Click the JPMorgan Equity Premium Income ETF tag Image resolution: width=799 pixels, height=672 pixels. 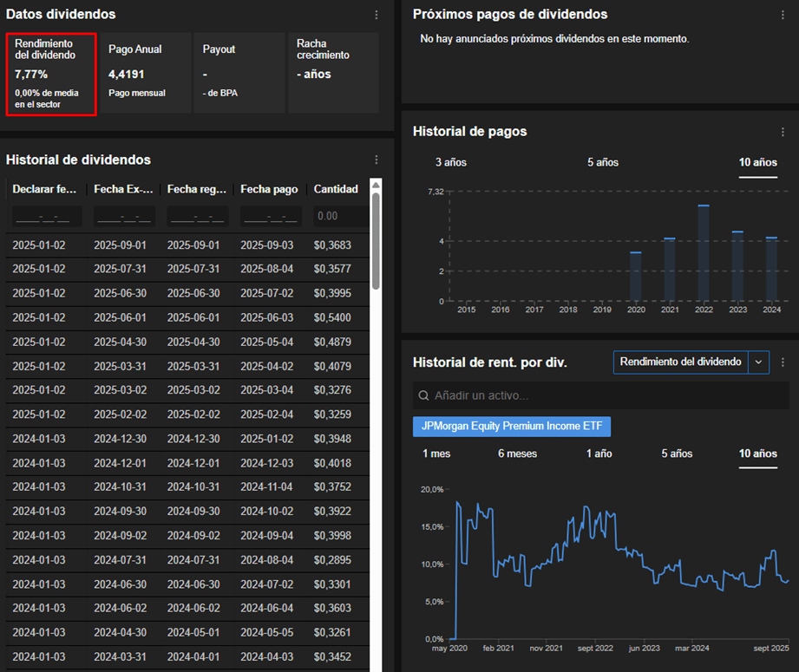click(x=512, y=427)
